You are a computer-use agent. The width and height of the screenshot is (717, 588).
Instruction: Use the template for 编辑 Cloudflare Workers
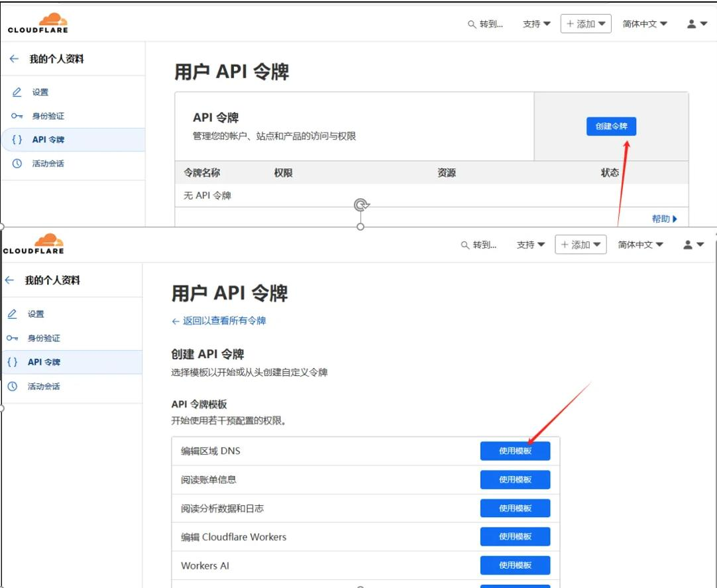[x=515, y=536]
